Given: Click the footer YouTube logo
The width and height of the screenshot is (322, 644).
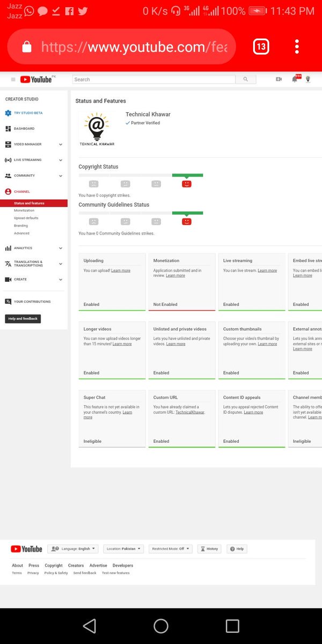Looking at the screenshot, I should pos(26,549).
